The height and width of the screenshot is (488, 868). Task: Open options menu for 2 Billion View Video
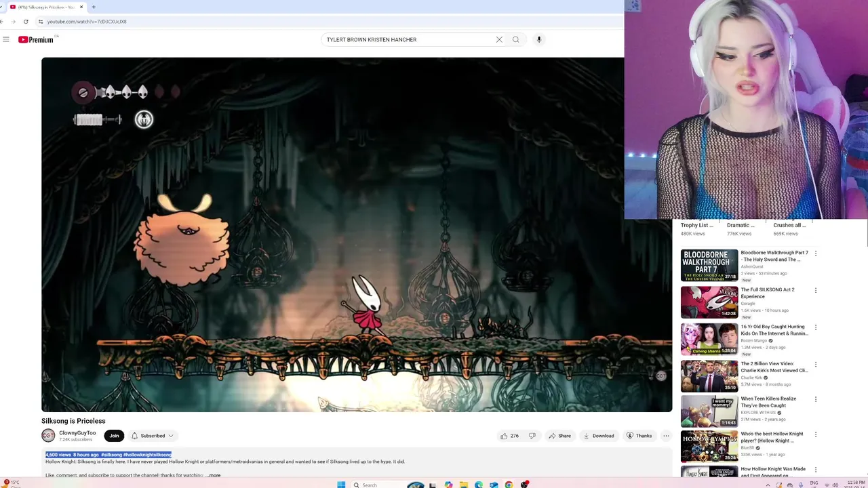coord(815,364)
